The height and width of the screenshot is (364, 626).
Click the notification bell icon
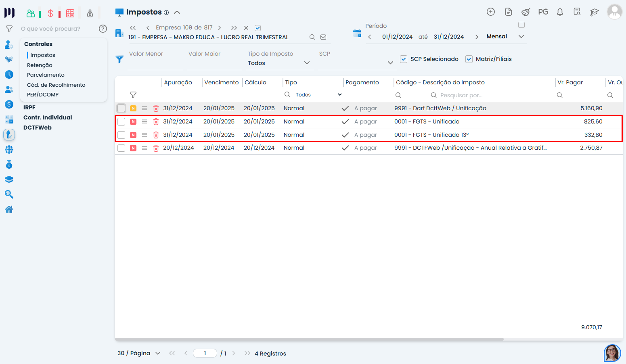coord(560,12)
